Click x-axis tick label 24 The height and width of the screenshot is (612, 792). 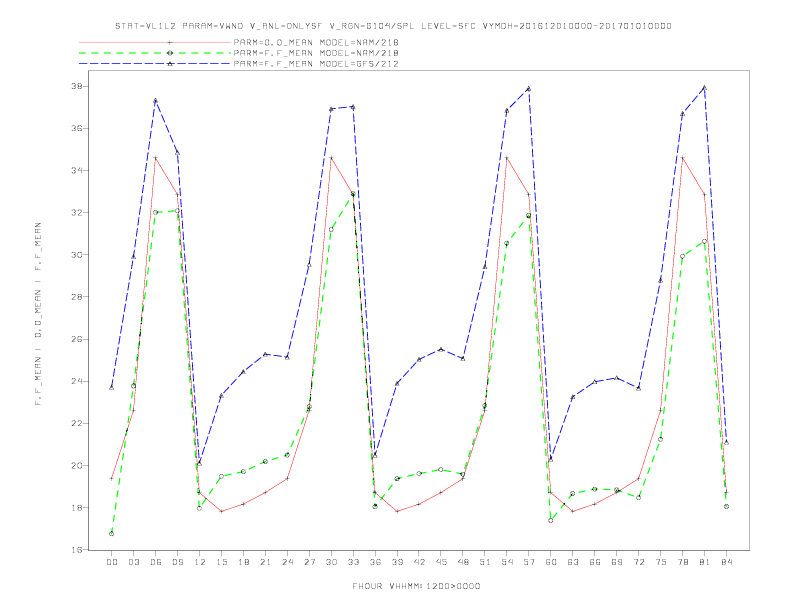[287, 562]
